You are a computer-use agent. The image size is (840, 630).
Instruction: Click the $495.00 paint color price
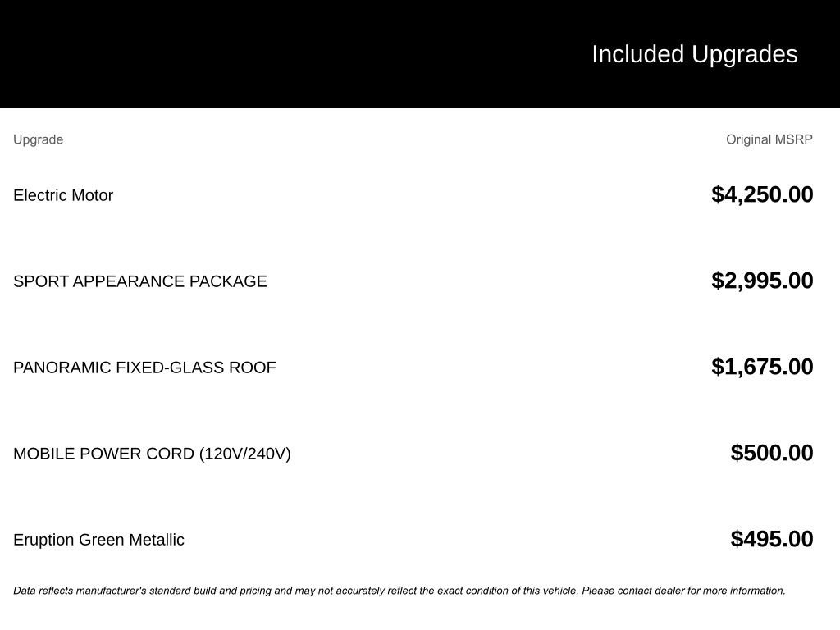(x=772, y=539)
